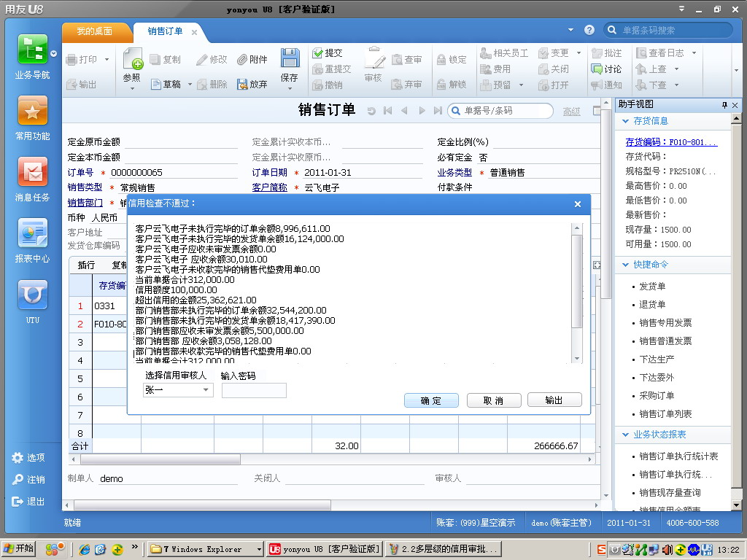The image size is (747, 560).
Task: Open the 报表中心 icon
Action: pyautogui.click(x=32, y=233)
